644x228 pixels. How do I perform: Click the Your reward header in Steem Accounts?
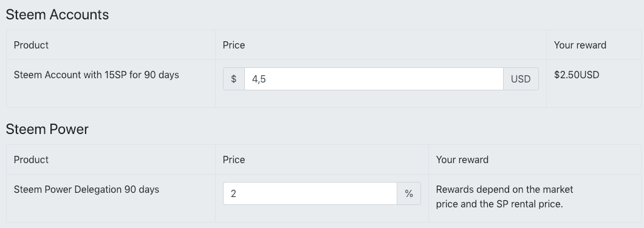click(x=580, y=45)
